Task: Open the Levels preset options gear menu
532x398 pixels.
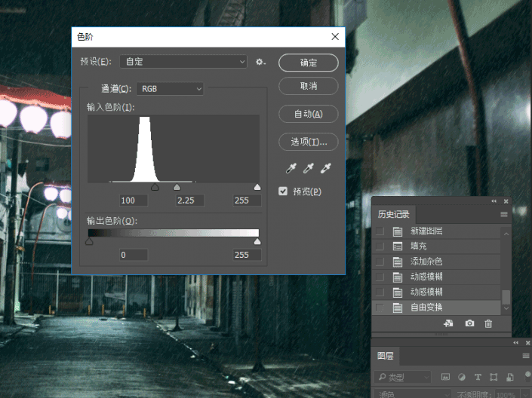Action: click(x=260, y=62)
